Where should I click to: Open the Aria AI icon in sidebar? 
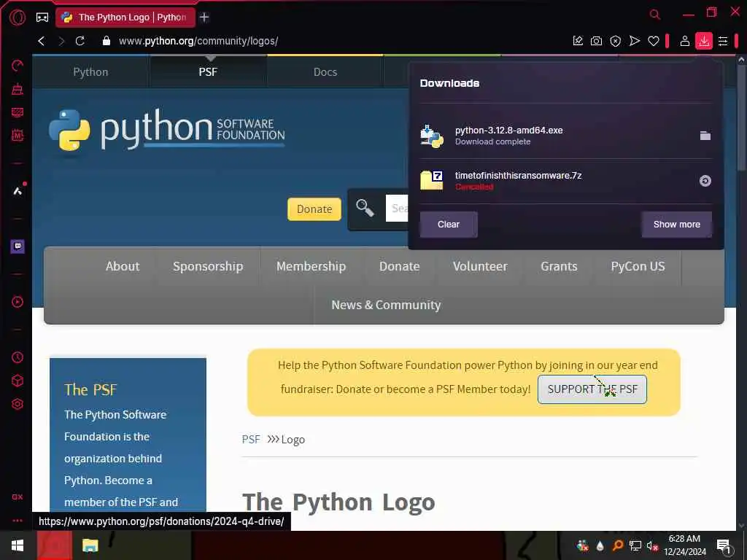[18, 191]
